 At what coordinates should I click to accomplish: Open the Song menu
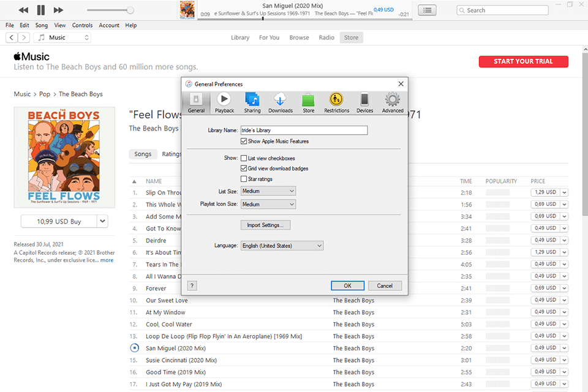[x=42, y=25]
